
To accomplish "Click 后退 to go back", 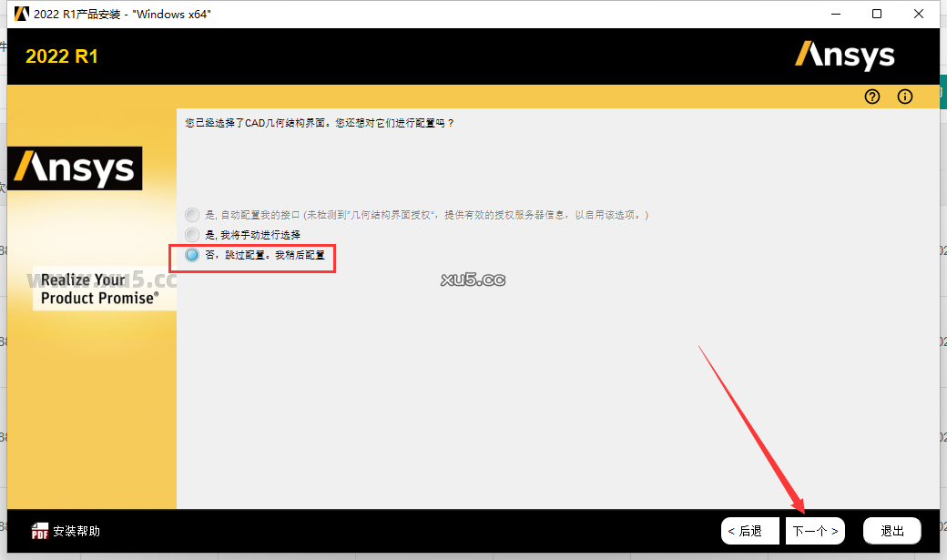I will (x=749, y=530).
